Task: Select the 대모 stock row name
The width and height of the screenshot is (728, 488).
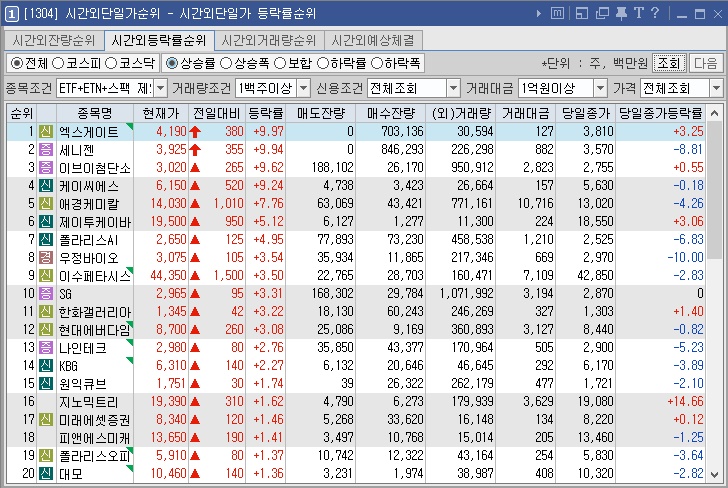Action: click(71, 474)
